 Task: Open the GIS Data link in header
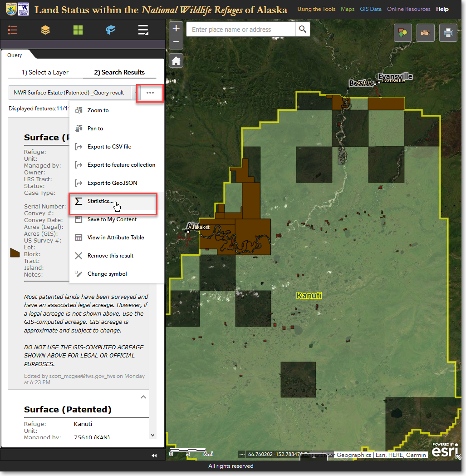[x=371, y=9]
